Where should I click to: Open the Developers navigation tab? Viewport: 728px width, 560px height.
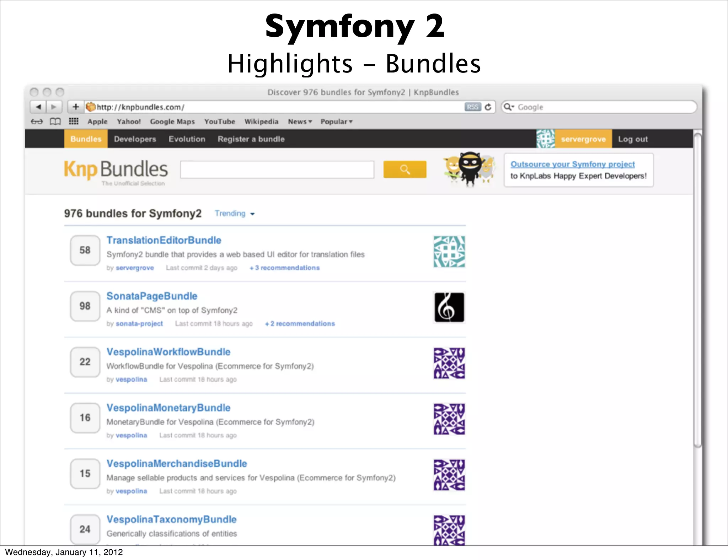tap(135, 139)
